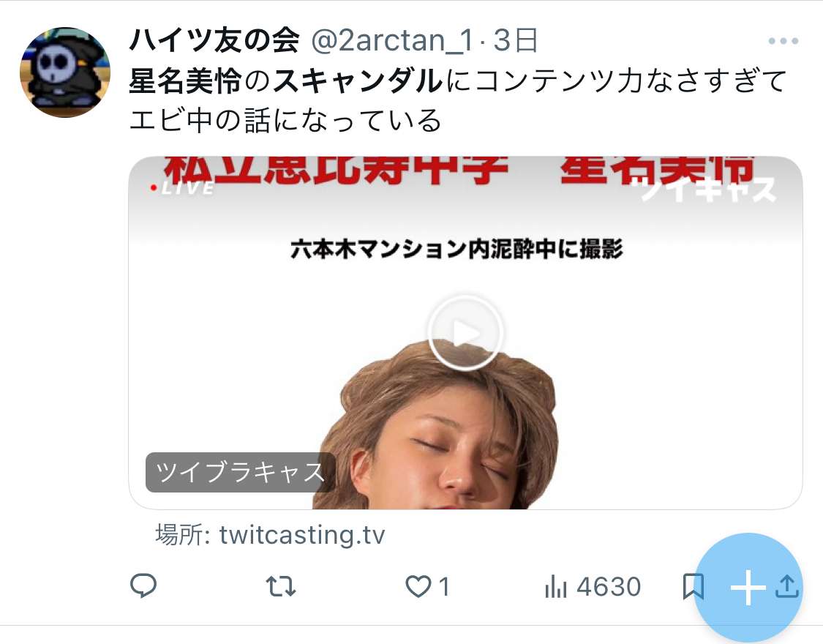Image resolution: width=823 pixels, height=644 pixels.
Task: Open the tweet's 3日 timestamp
Action: pos(516,40)
